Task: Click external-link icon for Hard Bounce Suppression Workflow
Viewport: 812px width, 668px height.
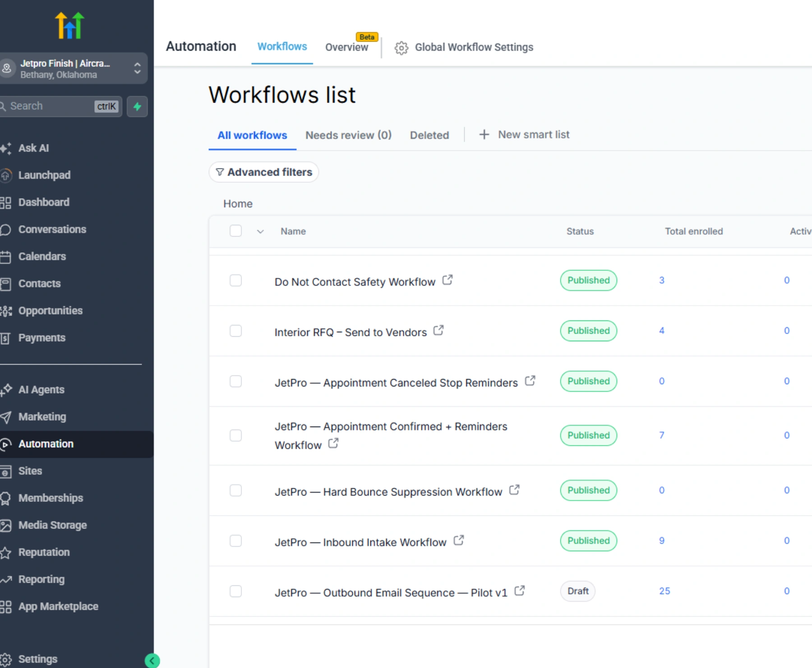Action: [514, 490]
